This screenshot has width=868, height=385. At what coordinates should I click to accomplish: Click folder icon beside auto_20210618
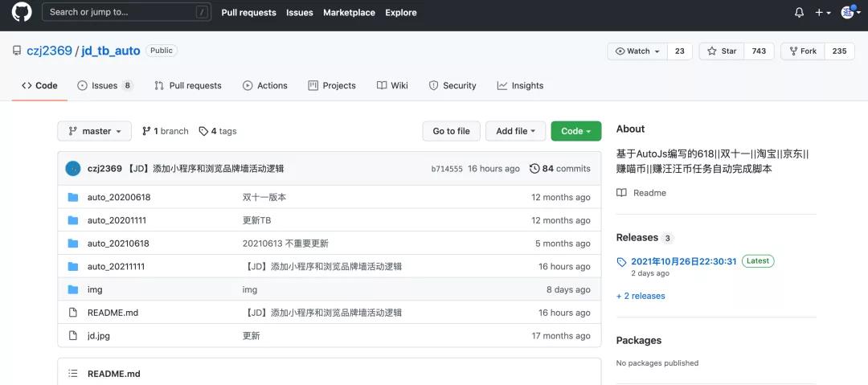pyautogui.click(x=72, y=244)
